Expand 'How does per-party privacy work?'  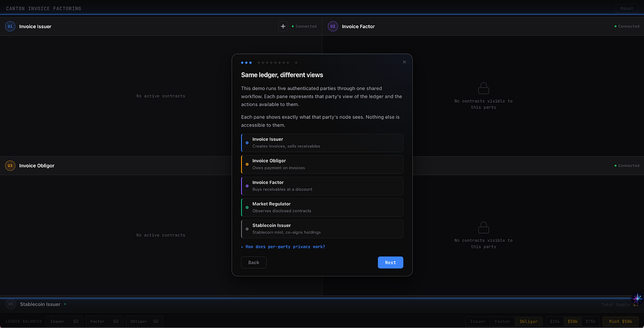tap(283, 247)
